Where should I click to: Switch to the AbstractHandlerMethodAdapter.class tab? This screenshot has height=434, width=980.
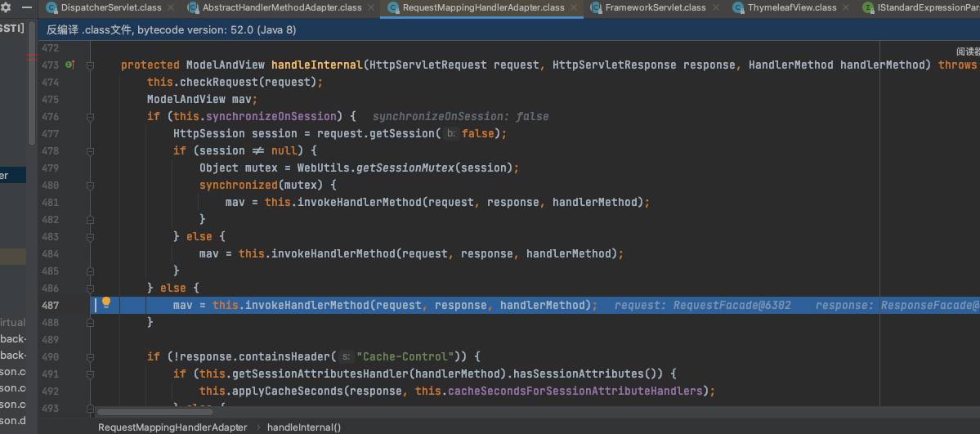click(282, 8)
